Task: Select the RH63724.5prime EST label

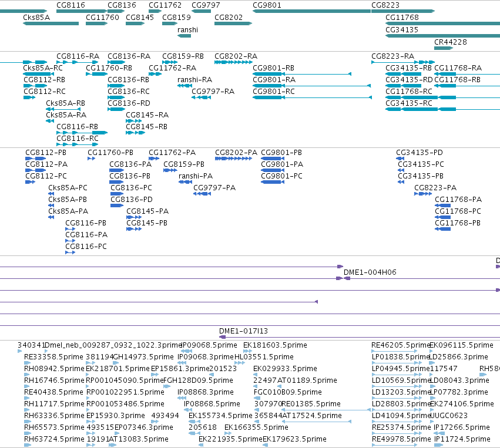Action: [54, 440]
